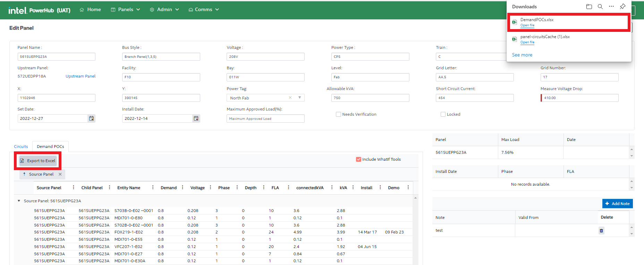The width and height of the screenshot is (644, 265).
Task: Click the Allowable kVA input field
Action: point(370,98)
